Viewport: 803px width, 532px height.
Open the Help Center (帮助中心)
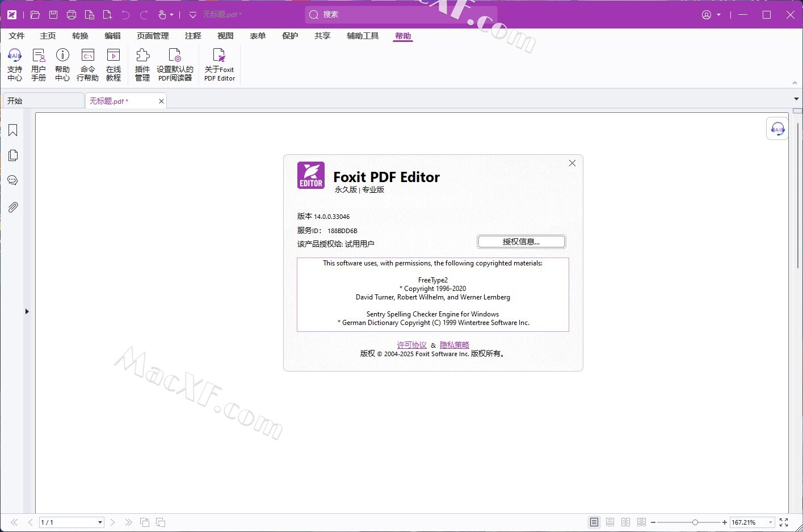62,65
